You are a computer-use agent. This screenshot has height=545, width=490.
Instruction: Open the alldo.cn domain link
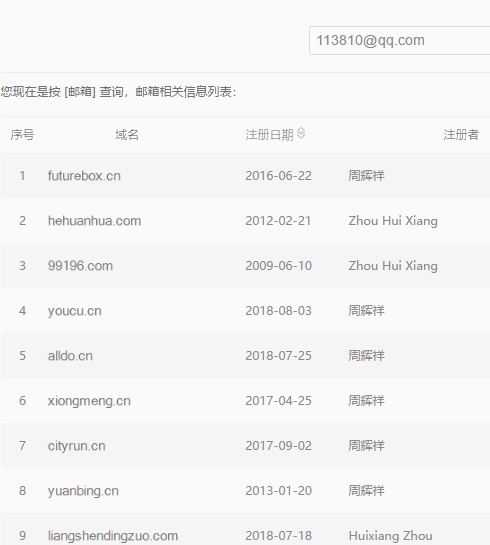tap(70, 356)
